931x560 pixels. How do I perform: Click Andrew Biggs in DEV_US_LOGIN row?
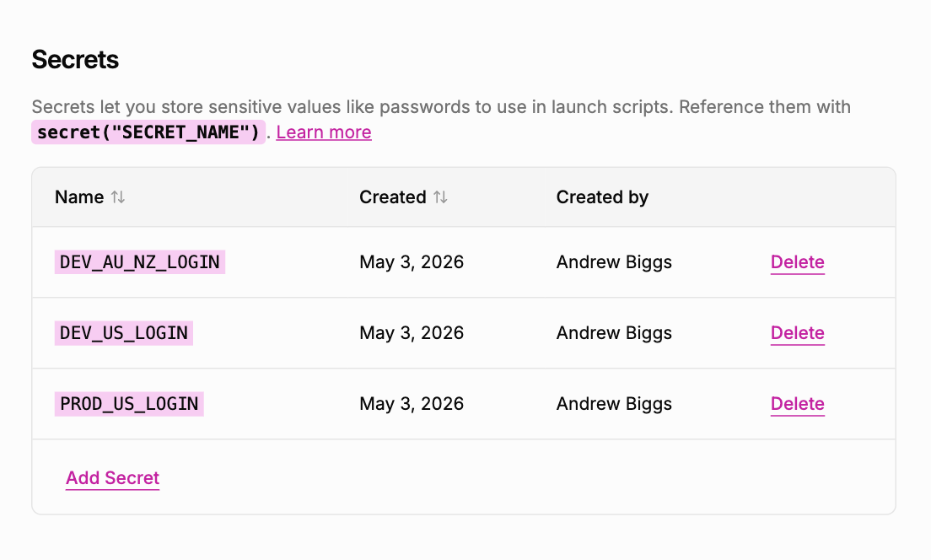point(614,332)
